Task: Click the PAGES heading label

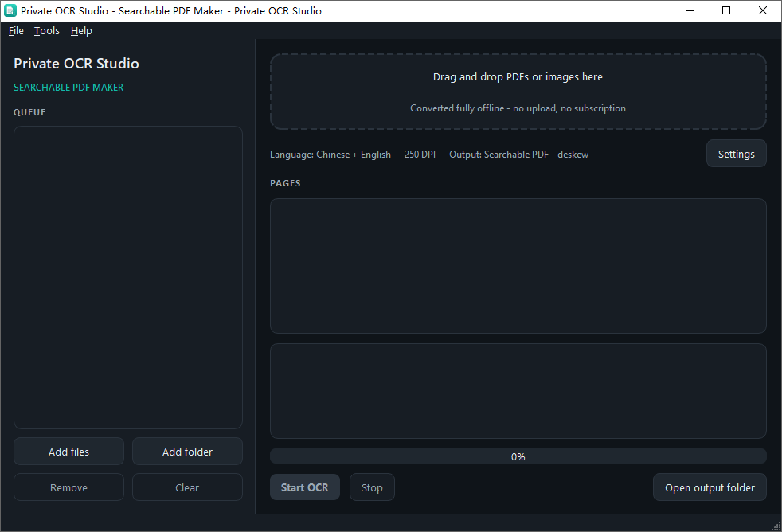Action: (285, 183)
